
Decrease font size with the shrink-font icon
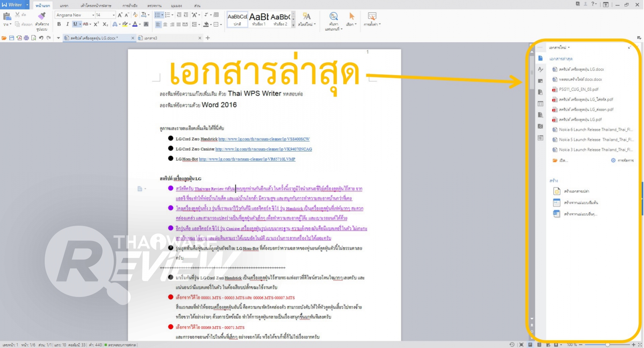pos(127,15)
